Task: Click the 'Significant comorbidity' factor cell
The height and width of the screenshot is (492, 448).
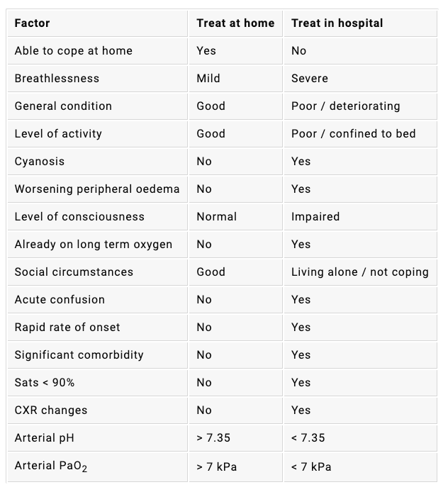Action: [x=79, y=355]
